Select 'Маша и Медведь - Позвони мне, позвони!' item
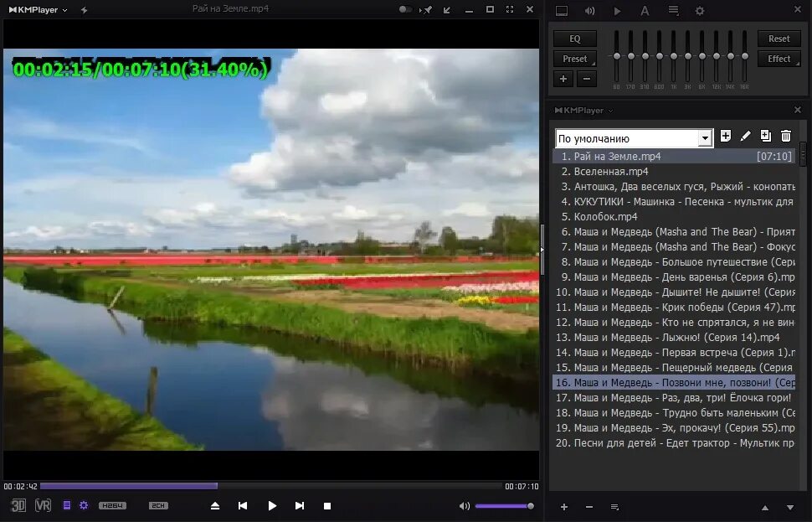Viewport: 812px width, 522px height. [x=674, y=383]
